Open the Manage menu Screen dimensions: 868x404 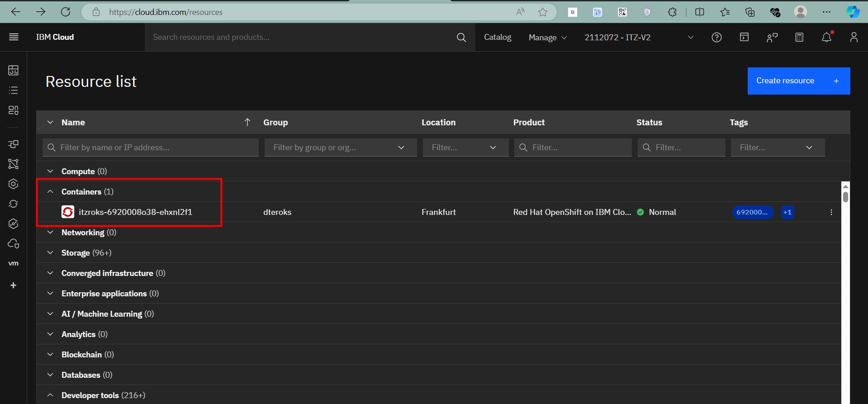pos(547,38)
